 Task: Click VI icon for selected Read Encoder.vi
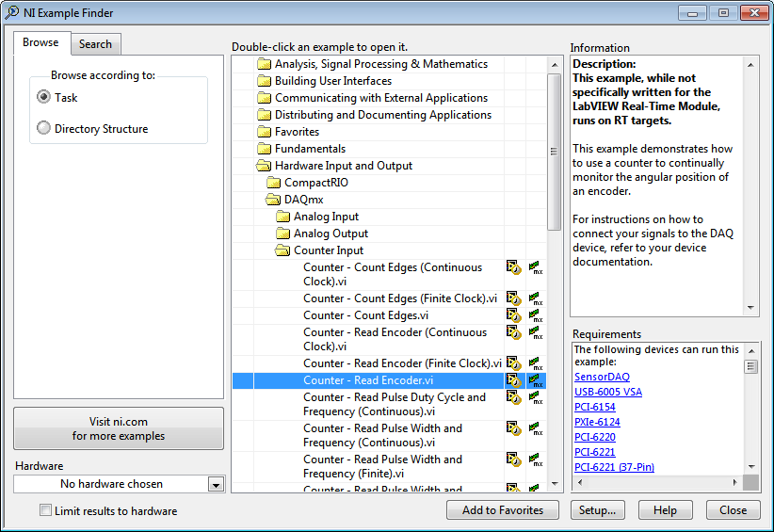[x=513, y=380]
